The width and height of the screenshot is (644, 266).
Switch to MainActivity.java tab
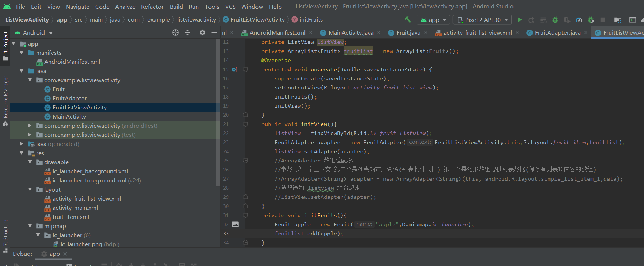(x=351, y=32)
